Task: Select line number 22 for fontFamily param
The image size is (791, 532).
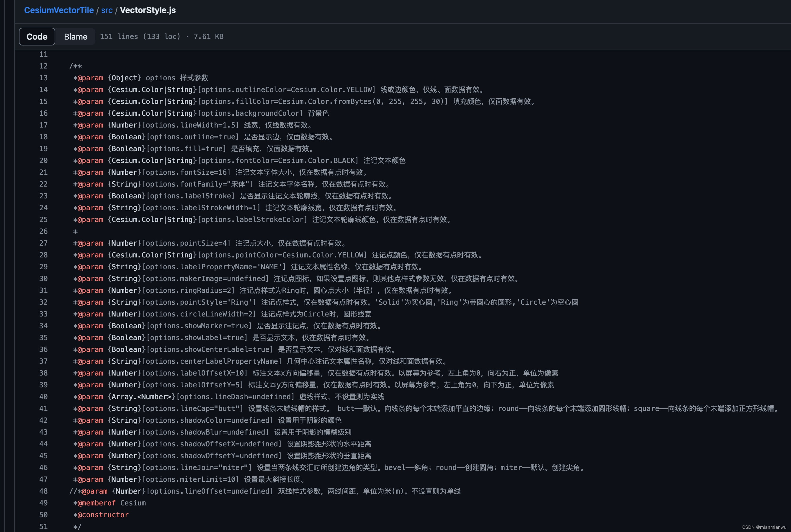Action: pos(43,184)
